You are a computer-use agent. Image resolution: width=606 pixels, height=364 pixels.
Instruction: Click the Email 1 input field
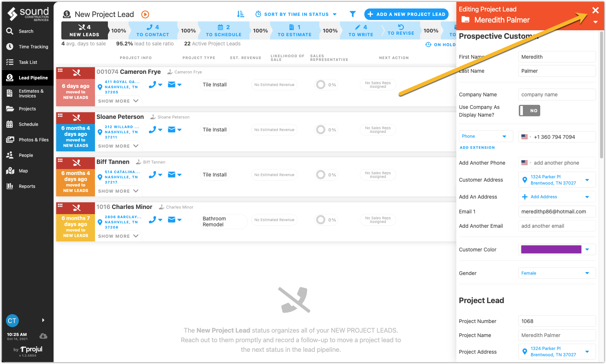(x=556, y=212)
